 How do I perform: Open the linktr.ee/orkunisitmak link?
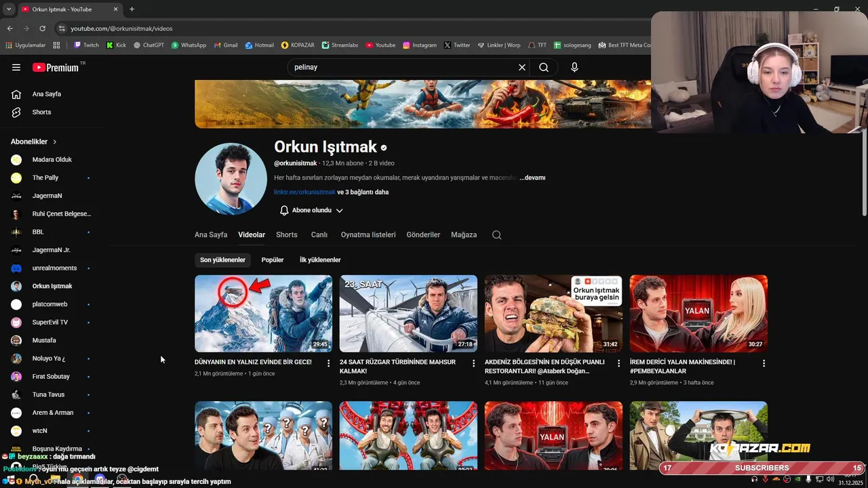pos(304,192)
